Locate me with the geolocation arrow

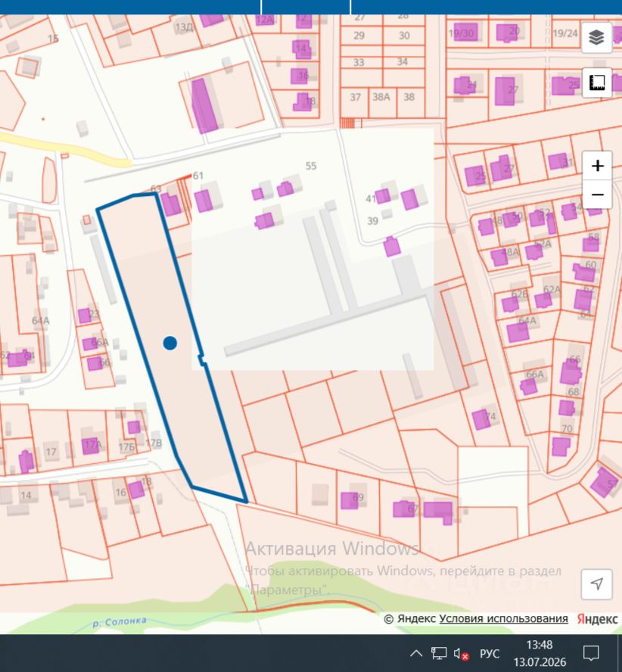point(596,583)
